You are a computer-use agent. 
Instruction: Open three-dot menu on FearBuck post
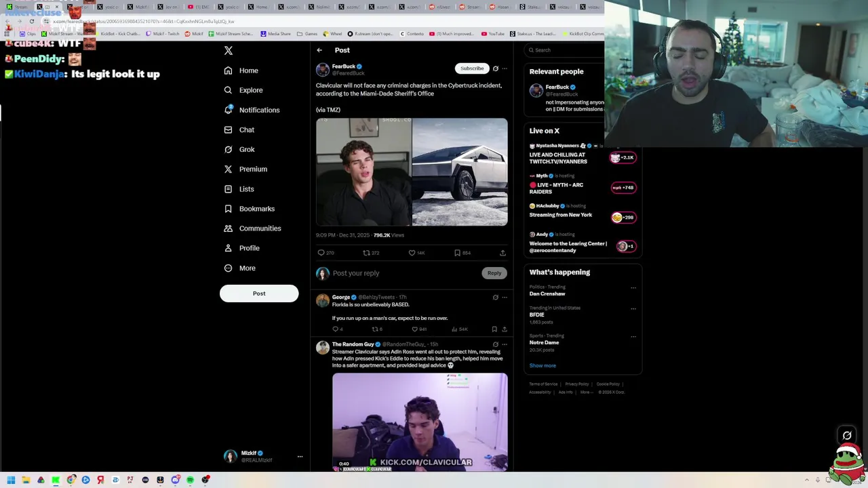point(505,68)
